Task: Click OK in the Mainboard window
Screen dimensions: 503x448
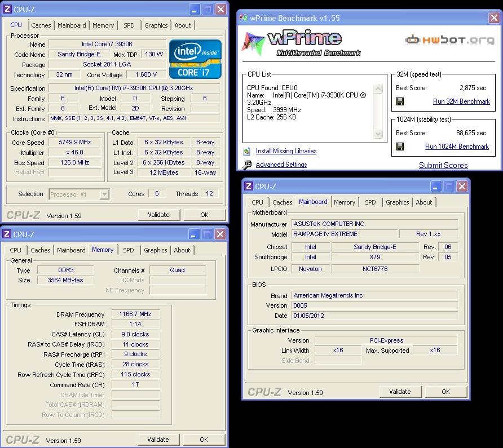Action: pos(445,392)
